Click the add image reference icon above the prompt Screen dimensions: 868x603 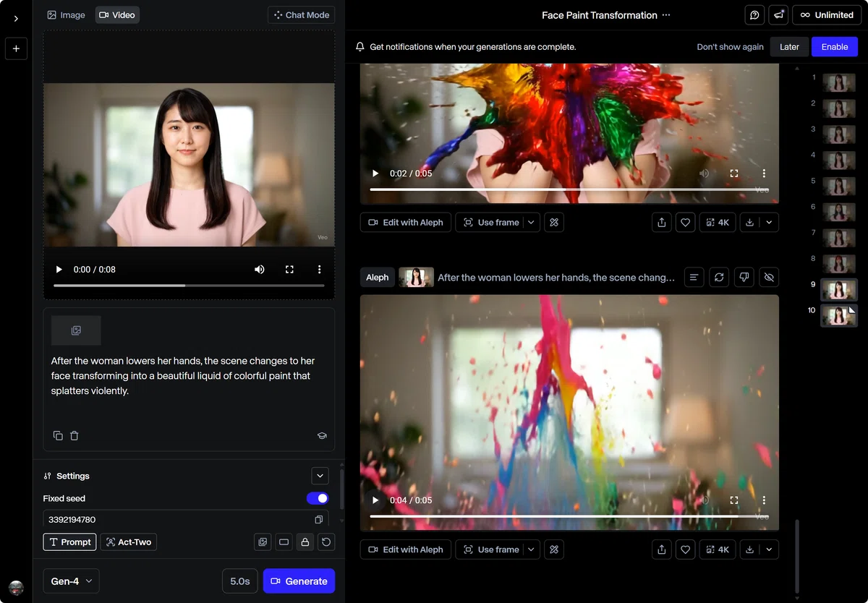coord(76,330)
